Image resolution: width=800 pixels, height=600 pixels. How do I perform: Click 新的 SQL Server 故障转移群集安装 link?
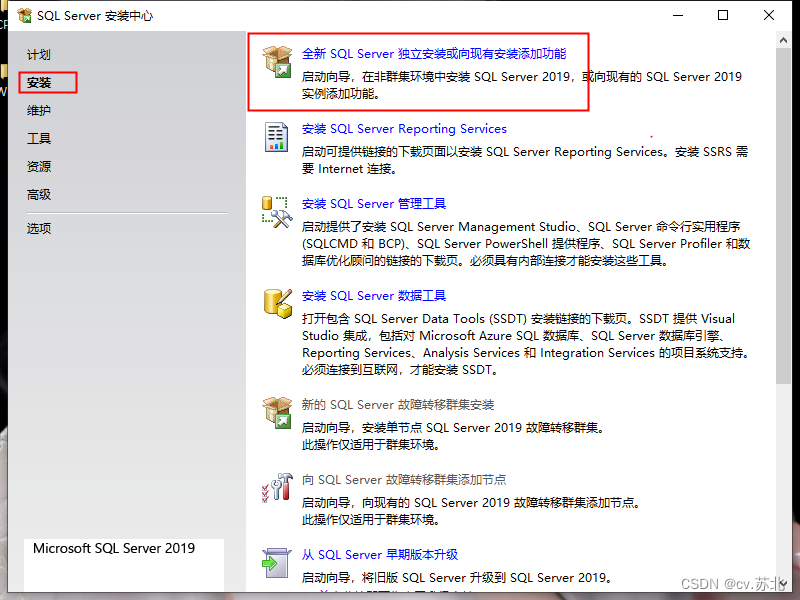point(397,405)
